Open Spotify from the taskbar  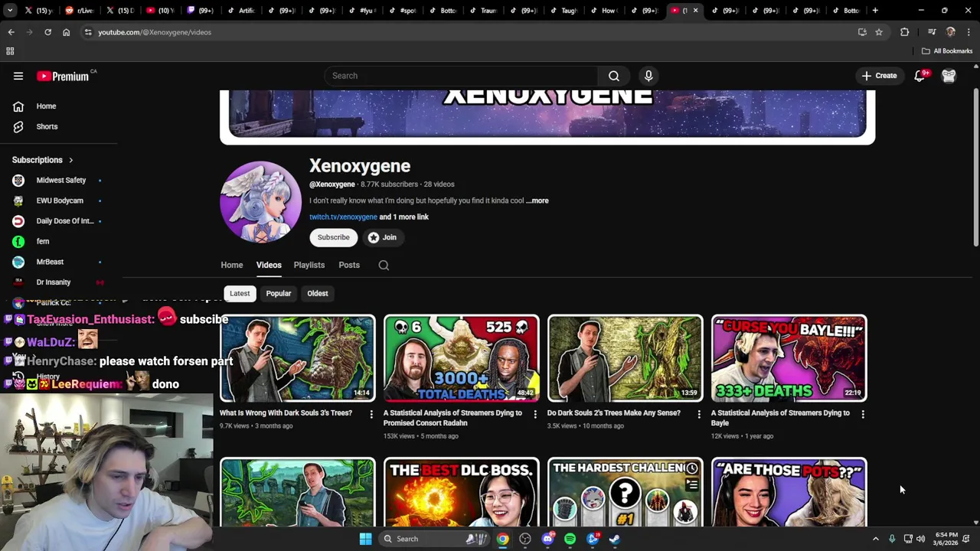[570, 539]
